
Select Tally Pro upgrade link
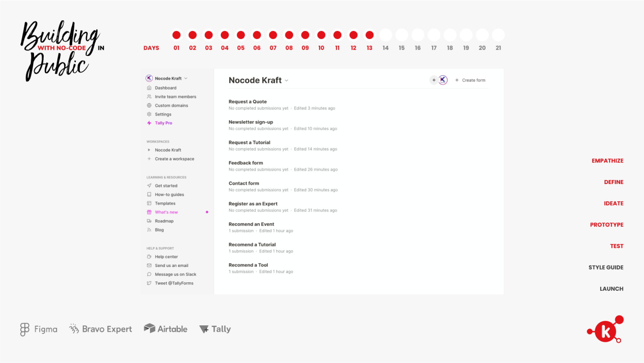click(x=163, y=123)
